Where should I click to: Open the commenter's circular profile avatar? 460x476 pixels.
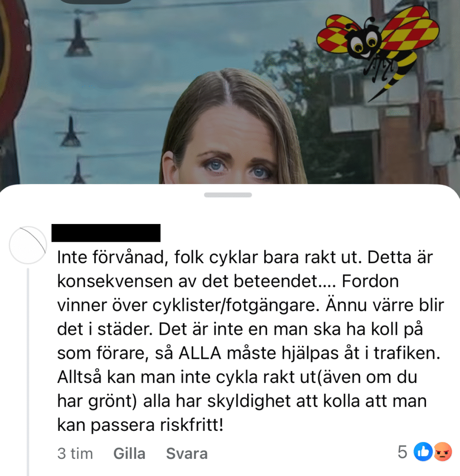pyautogui.click(x=28, y=245)
